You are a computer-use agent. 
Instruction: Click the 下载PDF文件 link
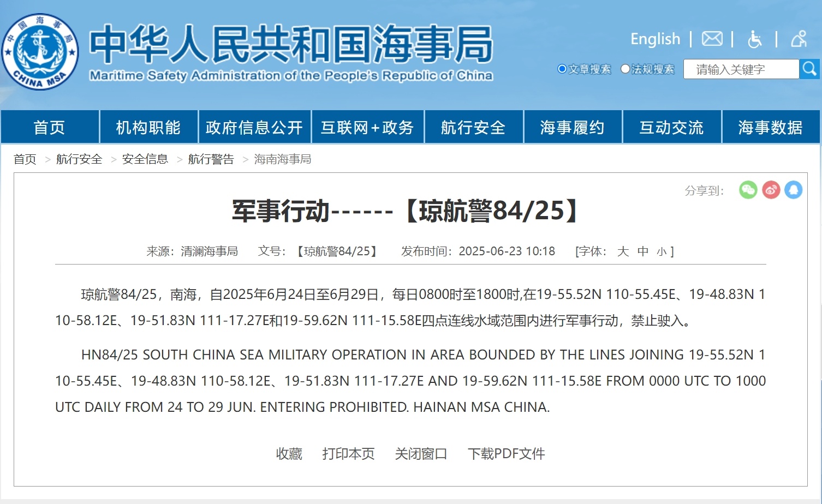(506, 454)
